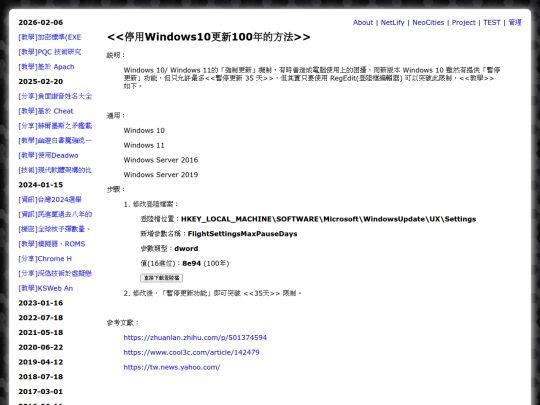This screenshot has height=405, width=540.
Task: Collapse the 2026-02-06 date group
Action: pos(41,22)
